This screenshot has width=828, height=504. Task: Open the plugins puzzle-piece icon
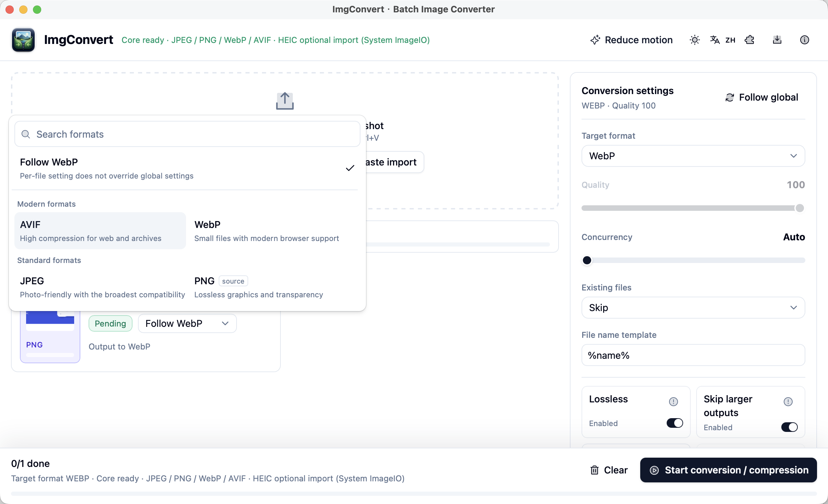pos(749,40)
